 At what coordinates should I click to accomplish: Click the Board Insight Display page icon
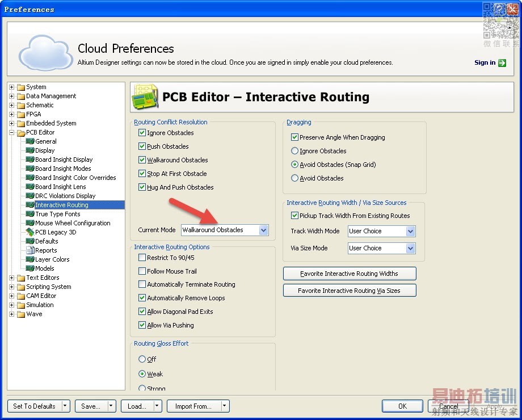(30, 159)
